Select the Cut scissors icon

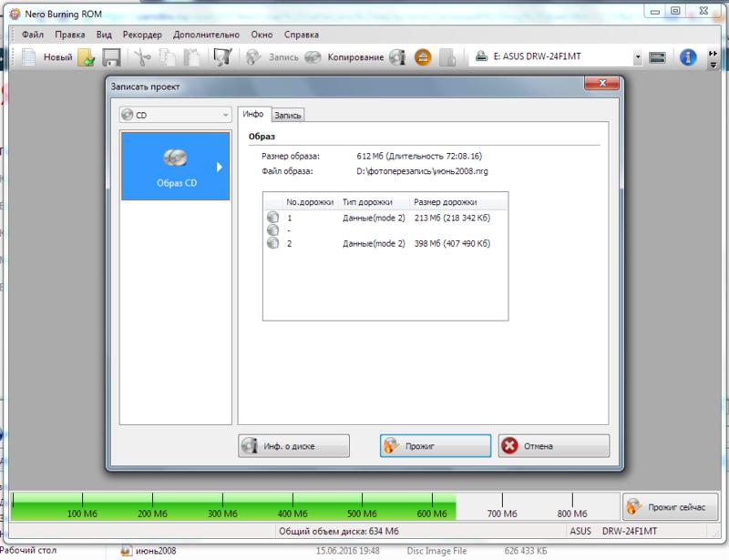(142, 57)
